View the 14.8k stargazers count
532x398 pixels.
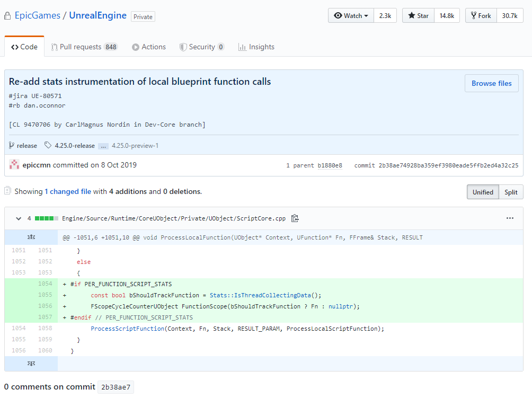447,15
